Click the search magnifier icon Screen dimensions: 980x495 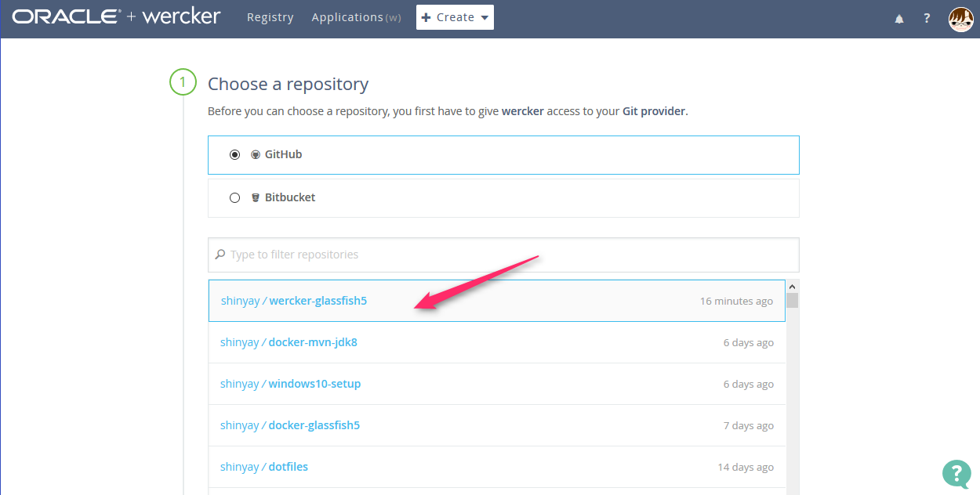220,255
